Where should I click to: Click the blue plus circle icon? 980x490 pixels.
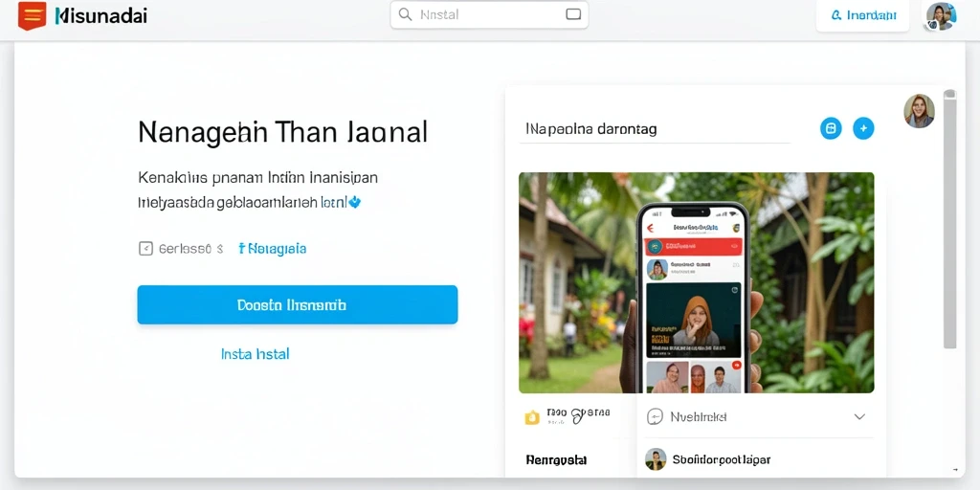tap(863, 128)
